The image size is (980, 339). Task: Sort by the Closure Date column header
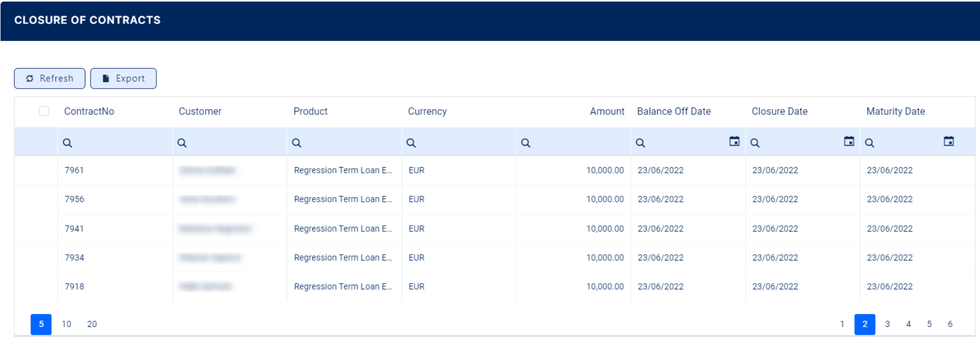[x=779, y=111]
